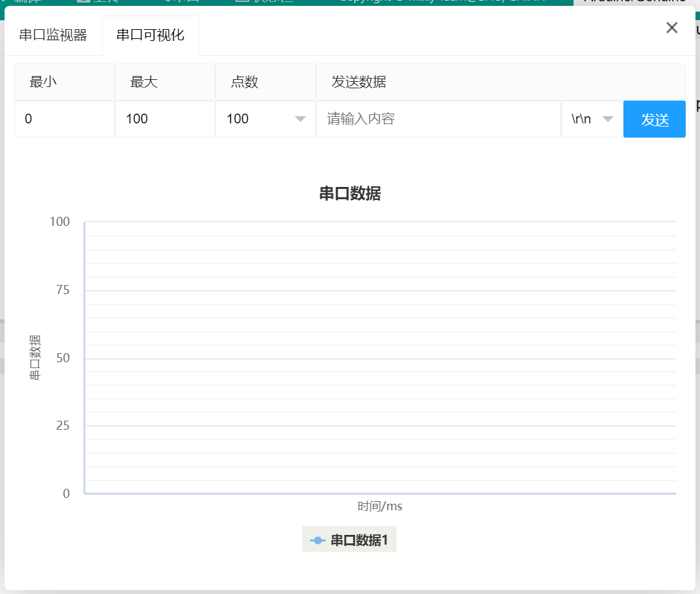Click the 发送数据 column header
Screen dimensions: 700x594
359,82
